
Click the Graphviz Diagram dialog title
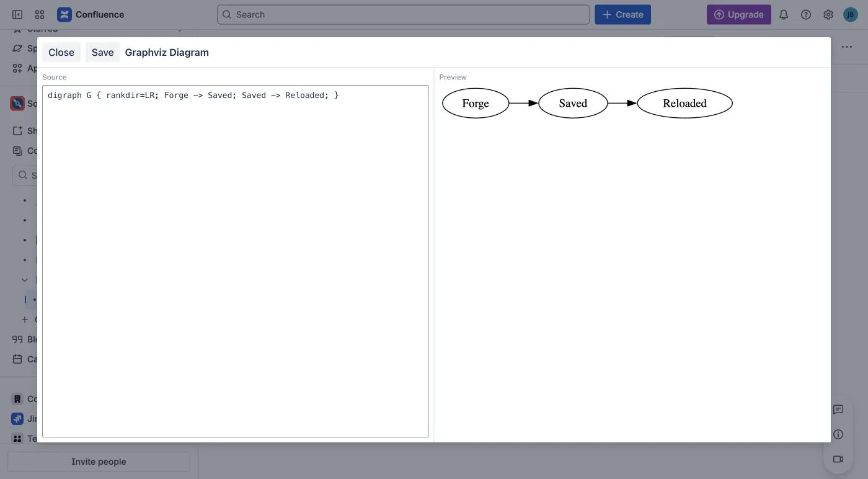[x=167, y=52]
